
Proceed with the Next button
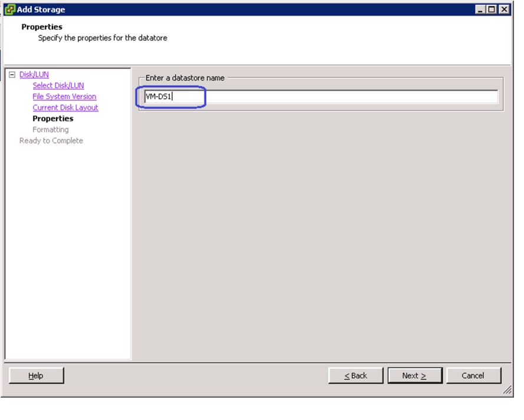point(415,376)
